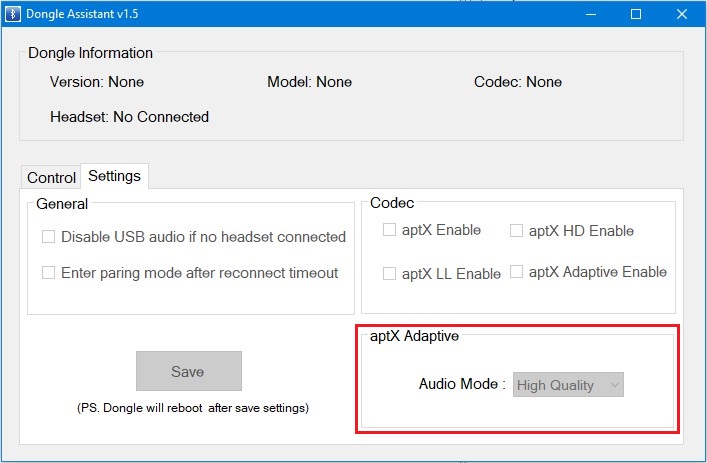Viewport: 707px width, 463px height.
Task: Click the Codec: None status text
Action: pos(517,82)
